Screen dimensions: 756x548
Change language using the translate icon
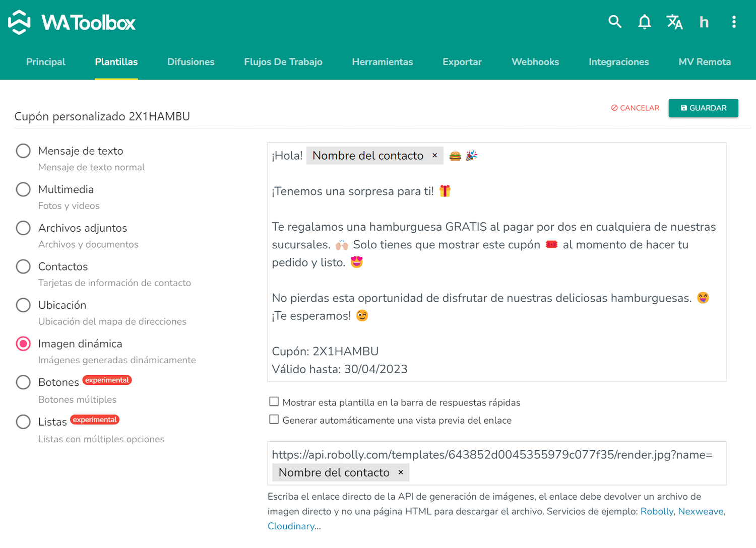tap(674, 22)
